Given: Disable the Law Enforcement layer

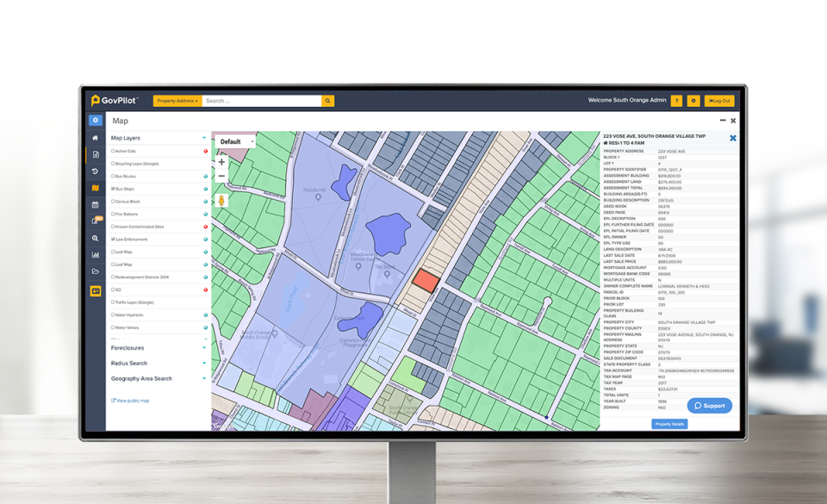Looking at the screenshot, I should (111, 240).
